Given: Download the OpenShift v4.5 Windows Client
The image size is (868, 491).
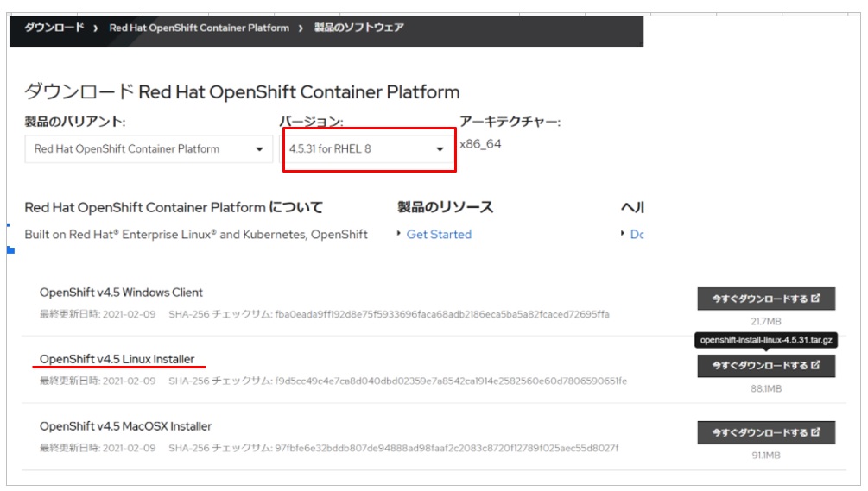Looking at the screenshot, I should 766,299.
